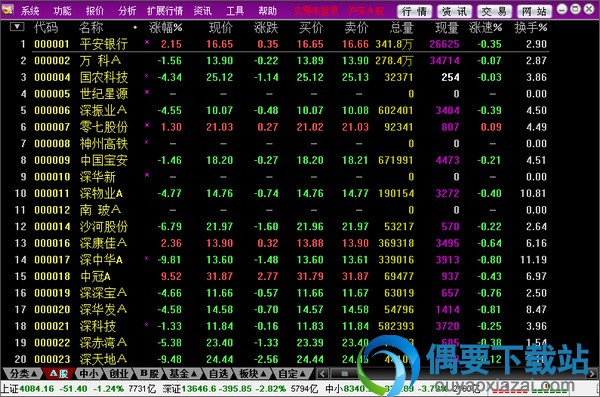This screenshot has height=397, width=600.
Task: Open the 功能 menu
Action: tap(62, 11)
